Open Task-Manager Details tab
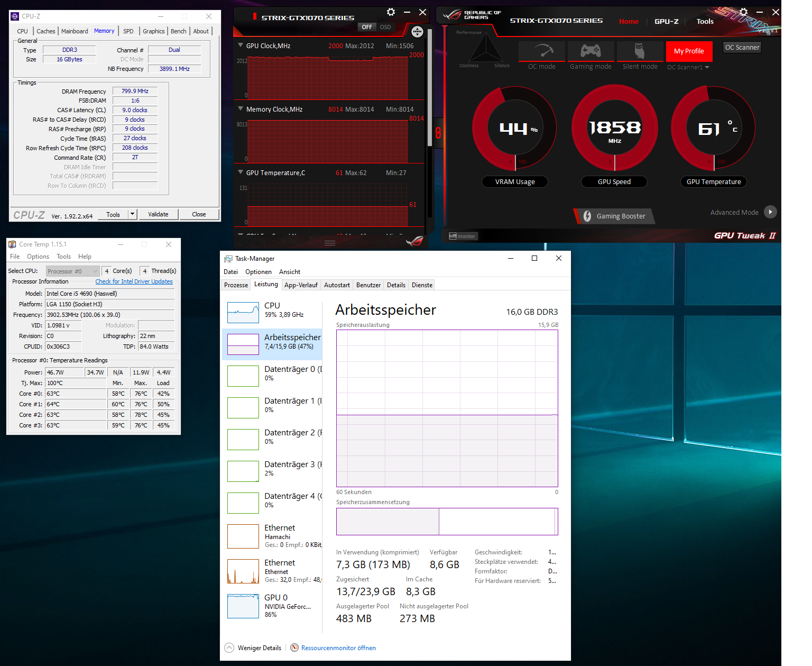 [x=396, y=285]
